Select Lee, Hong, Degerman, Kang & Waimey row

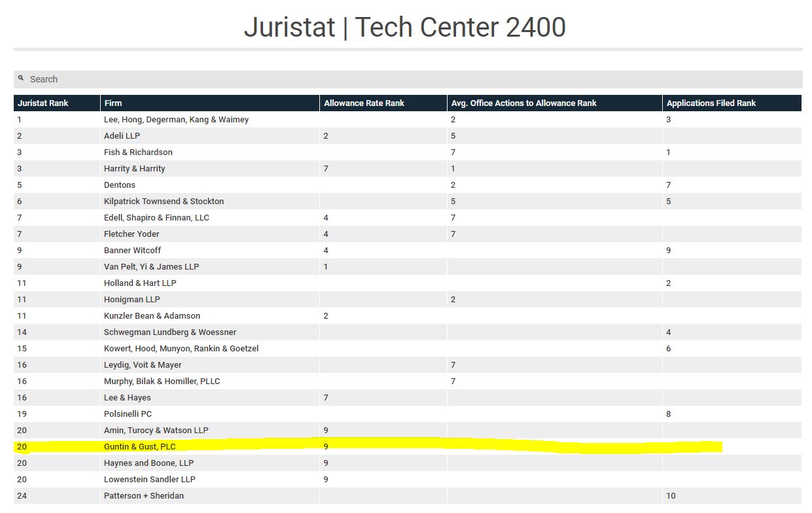pyautogui.click(x=408, y=120)
